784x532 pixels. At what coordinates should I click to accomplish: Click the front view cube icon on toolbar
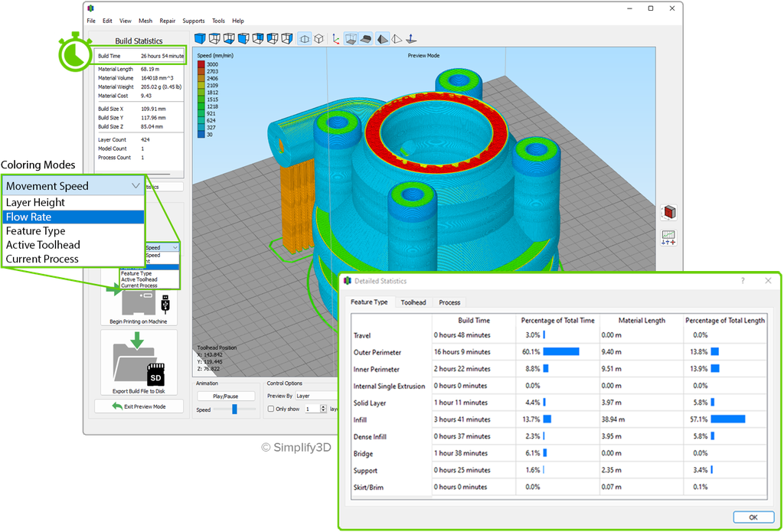[x=243, y=38]
